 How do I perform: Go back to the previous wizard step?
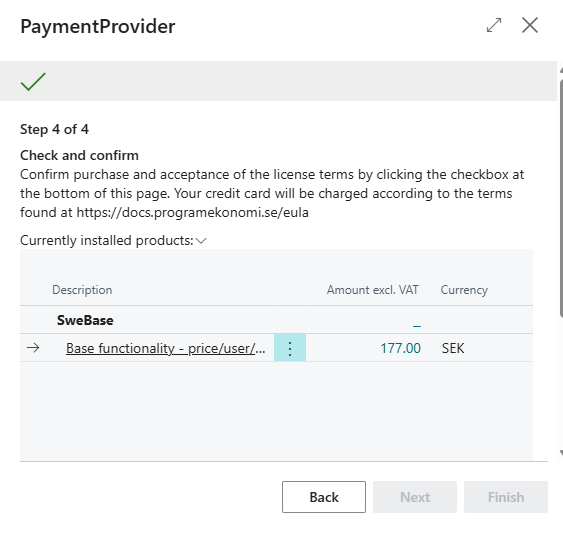pos(324,497)
